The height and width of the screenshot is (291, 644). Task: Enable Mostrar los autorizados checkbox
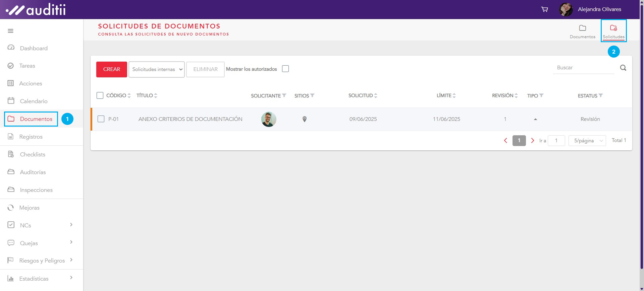(285, 69)
